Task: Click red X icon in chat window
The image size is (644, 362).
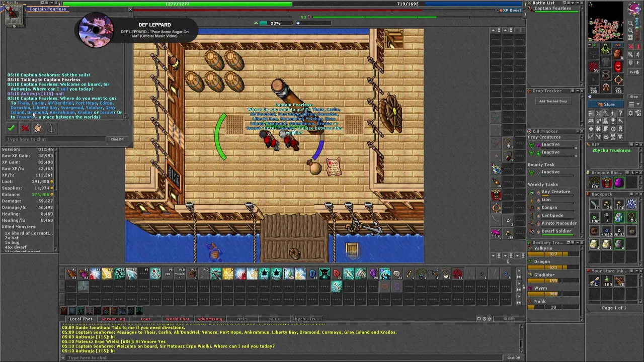Action: (25, 128)
